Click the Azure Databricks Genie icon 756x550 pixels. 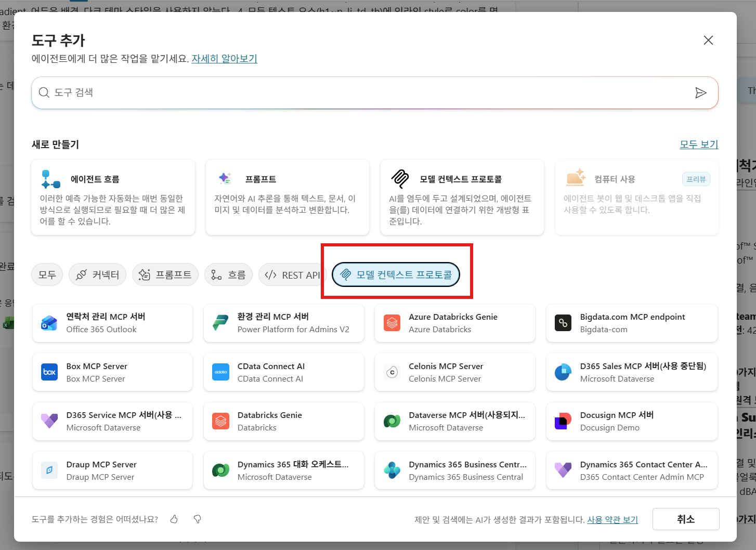pyautogui.click(x=392, y=323)
